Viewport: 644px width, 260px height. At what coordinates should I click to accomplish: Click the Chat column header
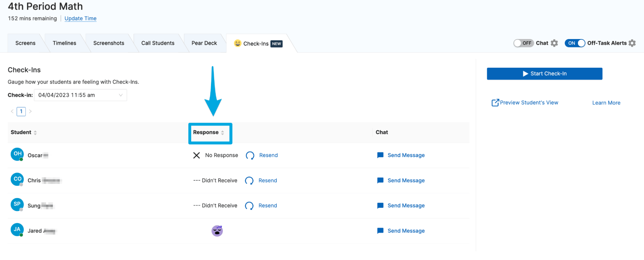pos(382,132)
